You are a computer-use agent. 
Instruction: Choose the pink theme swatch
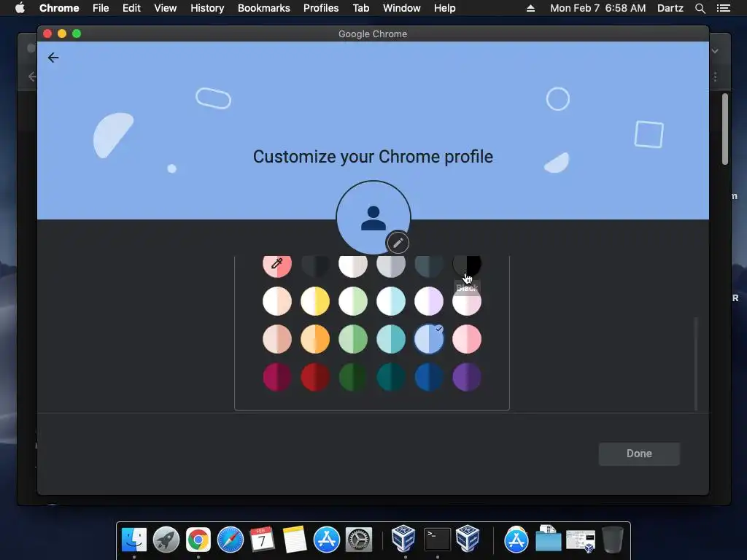[467, 339]
